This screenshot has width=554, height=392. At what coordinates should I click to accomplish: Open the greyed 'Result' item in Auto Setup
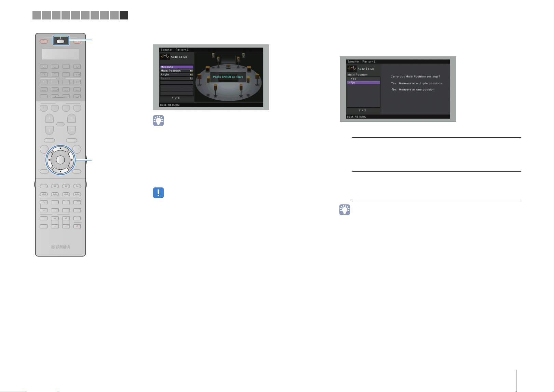177,79
